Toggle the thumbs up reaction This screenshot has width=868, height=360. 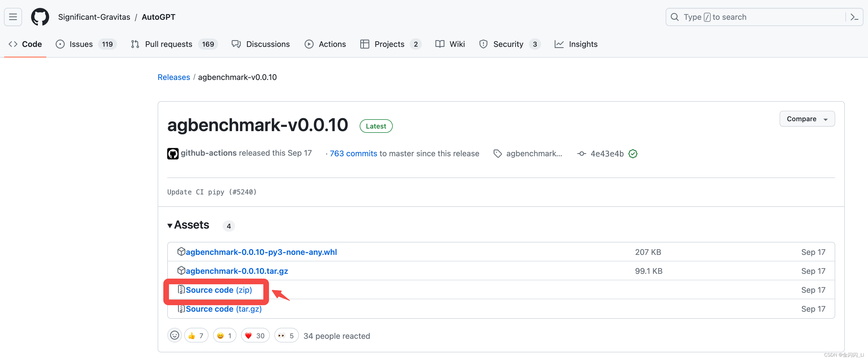coord(196,335)
